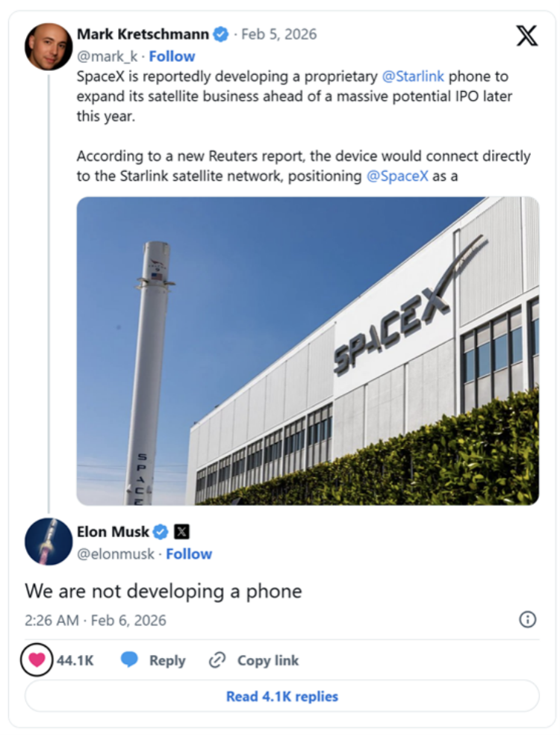
Task: Click the 44.1K likes count
Action: (x=75, y=660)
